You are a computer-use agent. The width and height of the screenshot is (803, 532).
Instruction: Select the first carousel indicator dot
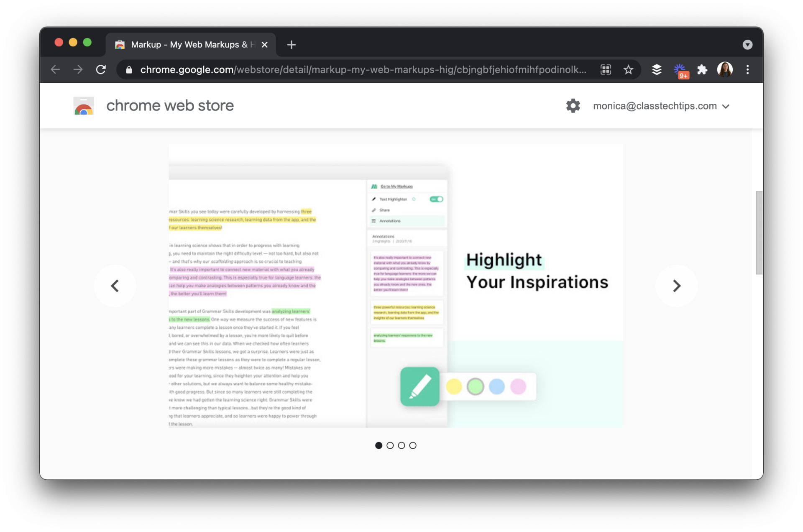[378, 445]
